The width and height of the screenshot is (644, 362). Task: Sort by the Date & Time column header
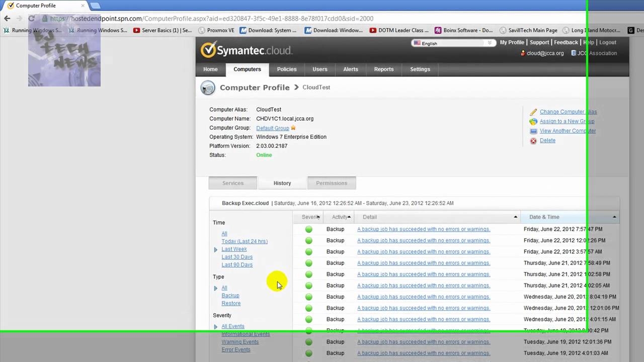tap(570, 217)
